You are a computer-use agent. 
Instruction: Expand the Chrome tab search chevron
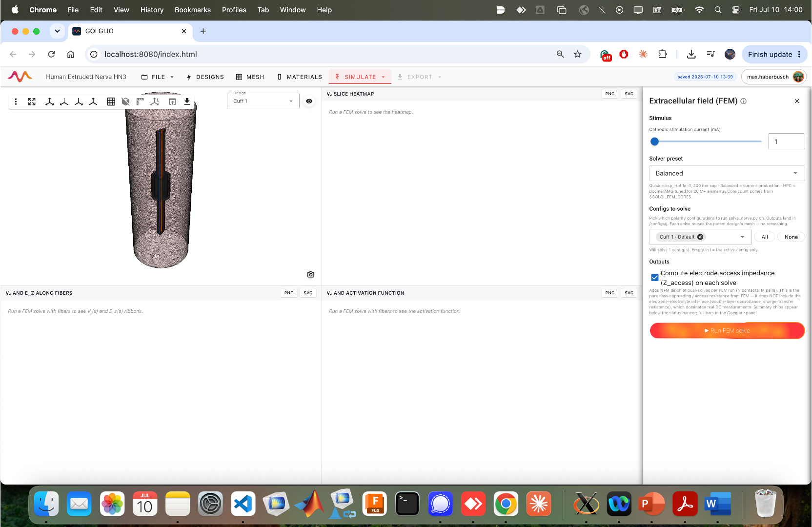57,31
